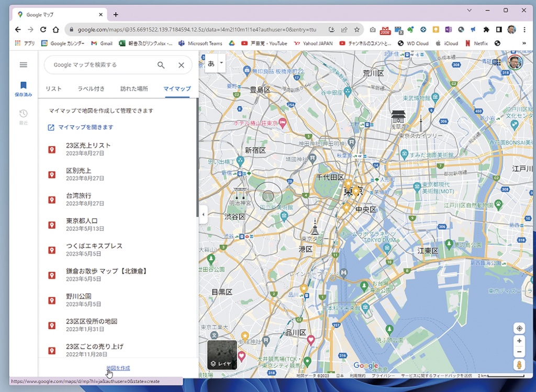Open the アプリ bookmarks shortcut

[x=25, y=43]
